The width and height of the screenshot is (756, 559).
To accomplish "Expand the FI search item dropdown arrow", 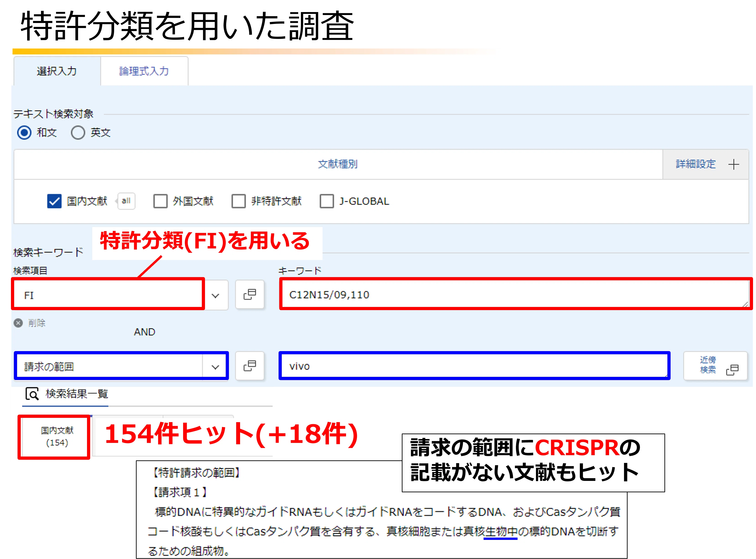I will (215, 295).
